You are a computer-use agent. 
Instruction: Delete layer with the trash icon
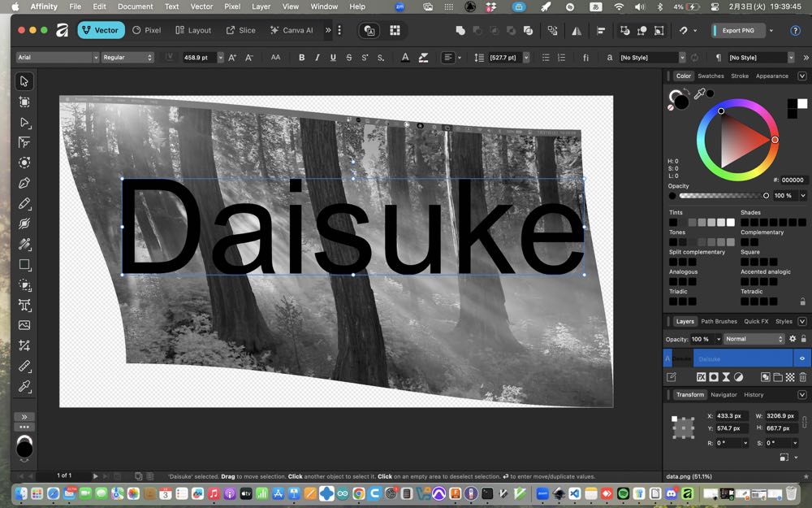click(x=803, y=377)
